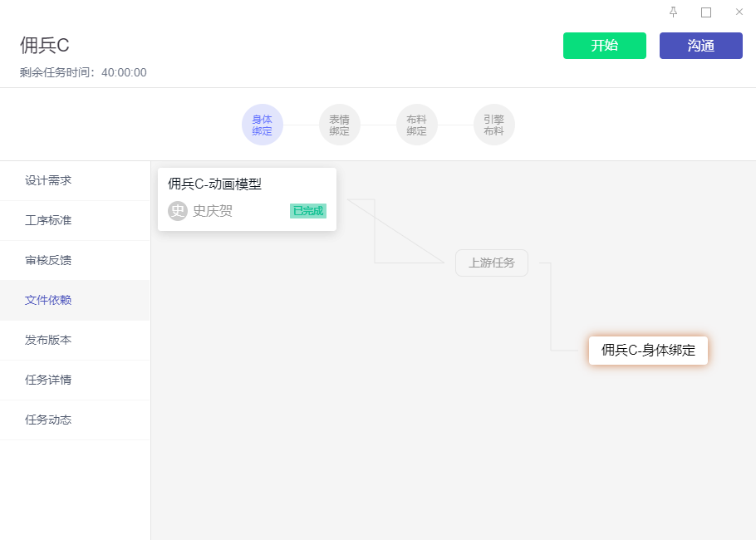Close the task window

[739, 12]
